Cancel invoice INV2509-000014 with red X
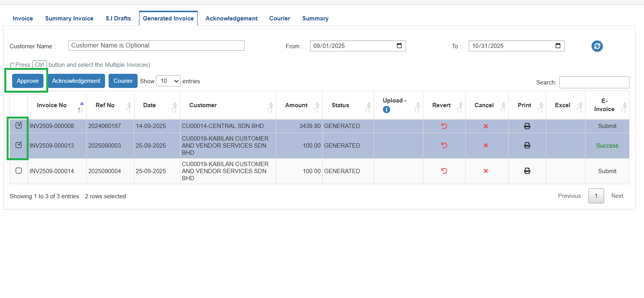644x298 pixels. [486, 171]
